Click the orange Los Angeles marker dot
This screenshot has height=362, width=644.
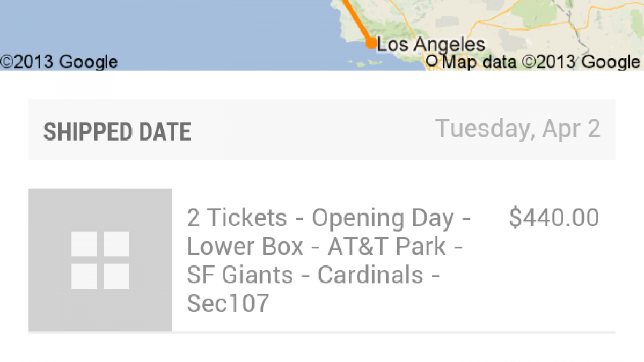coord(370,44)
